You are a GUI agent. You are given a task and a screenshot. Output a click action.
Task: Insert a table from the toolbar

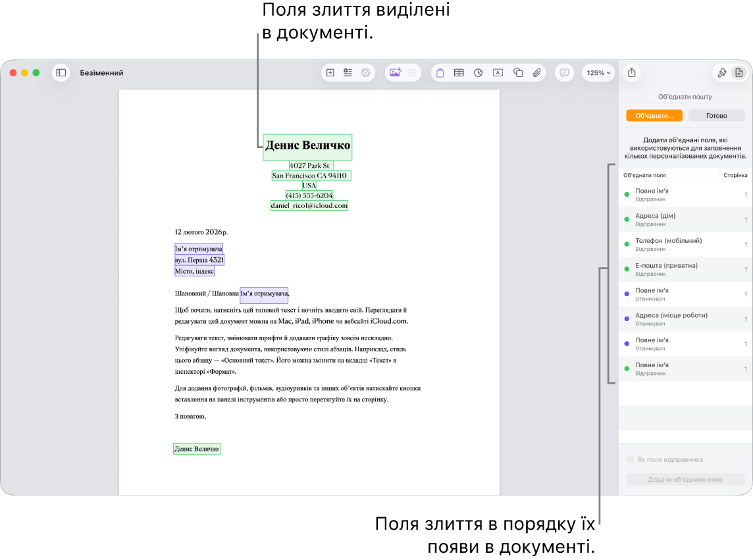coord(459,72)
